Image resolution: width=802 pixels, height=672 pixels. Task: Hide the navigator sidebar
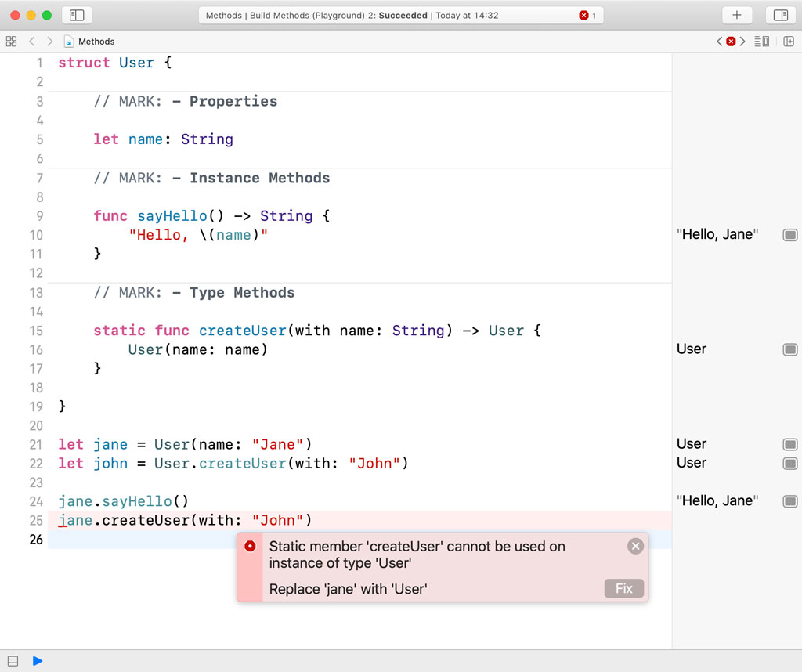click(x=76, y=15)
